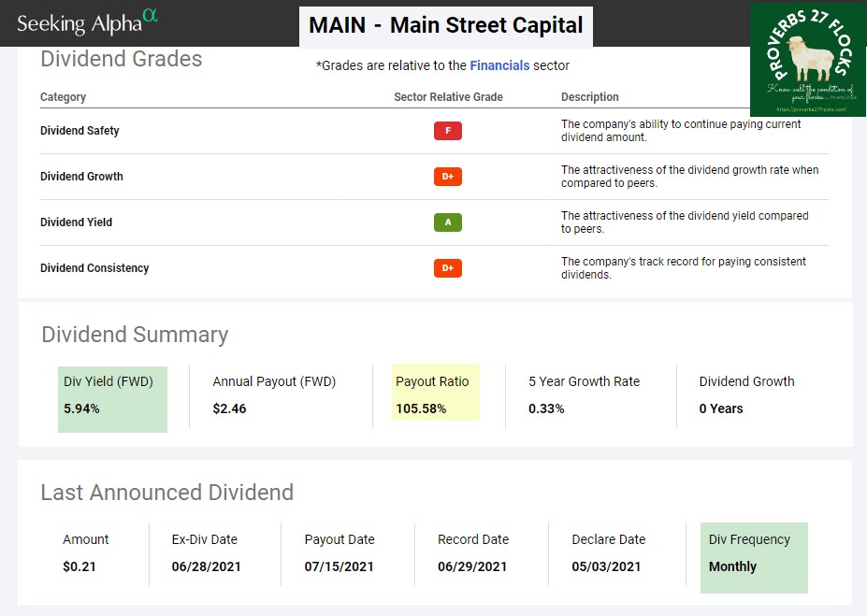867x616 pixels.
Task: Click the D+ badge in Dividend Consistency row
Action: 447,268
